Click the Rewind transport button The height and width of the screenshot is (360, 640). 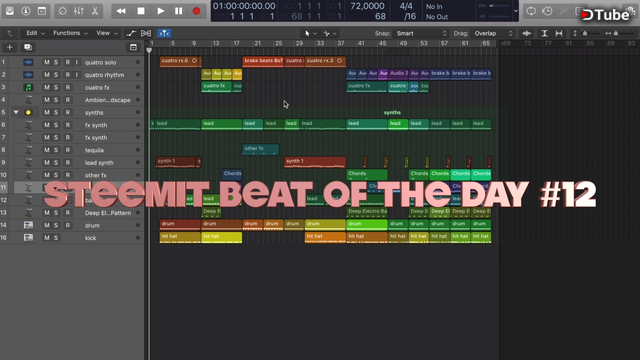click(x=121, y=11)
